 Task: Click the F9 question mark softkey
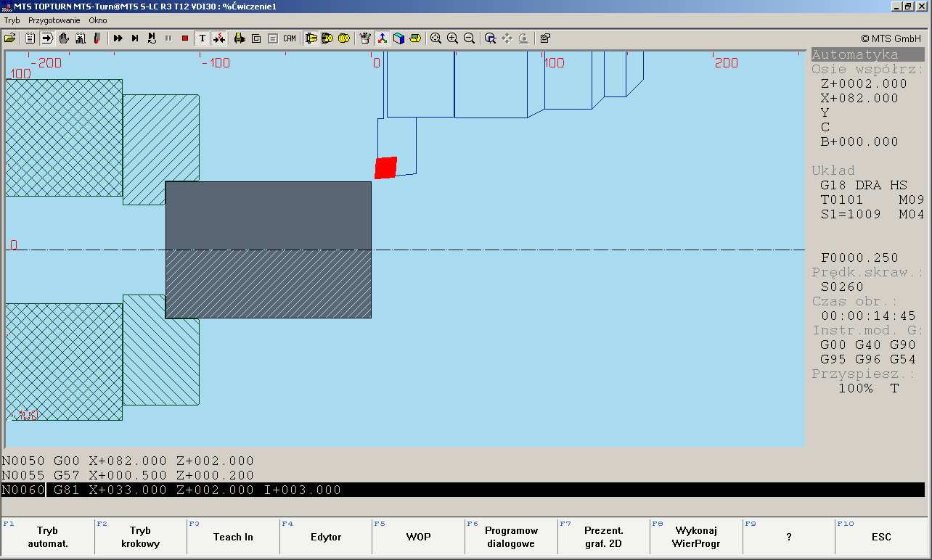[788, 537]
